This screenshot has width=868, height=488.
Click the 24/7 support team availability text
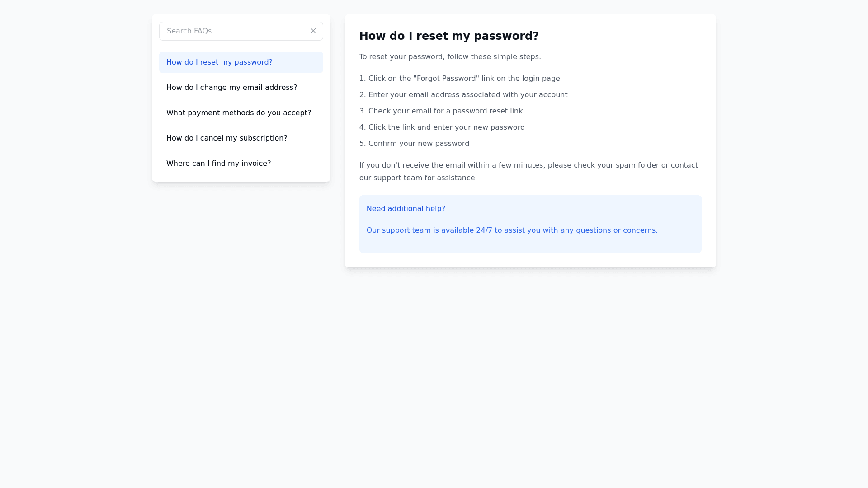[x=512, y=230]
